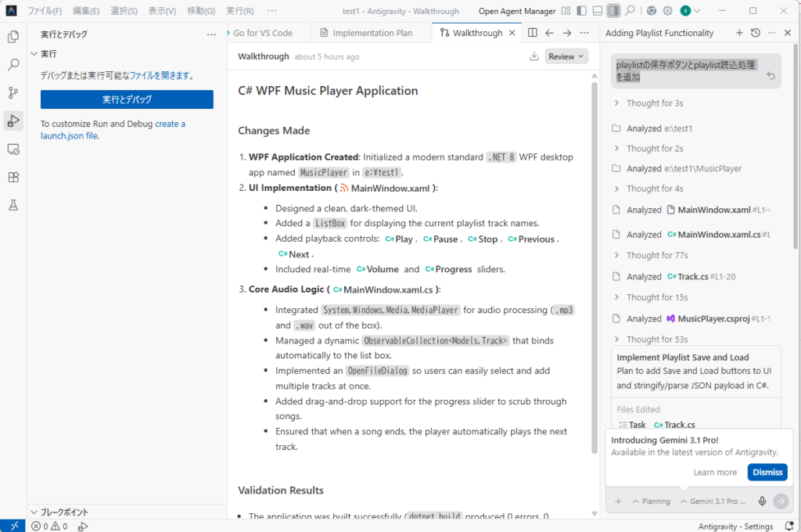
Task: Open the Source Control view
Action: pos(13,92)
